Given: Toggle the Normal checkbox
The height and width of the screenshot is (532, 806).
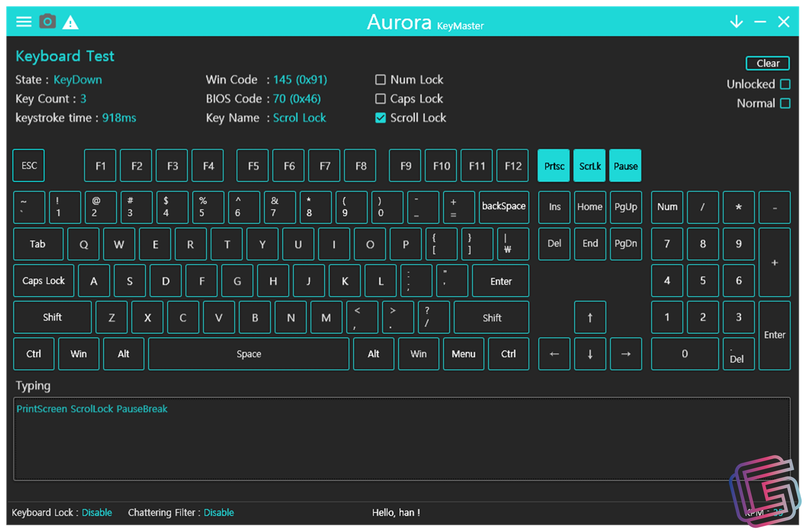Looking at the screenshot, I should (x=785, y=103).
